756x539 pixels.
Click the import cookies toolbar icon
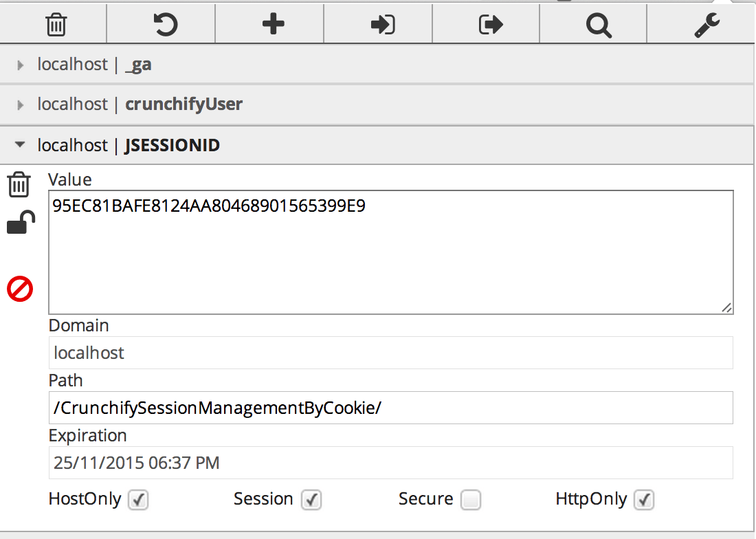tap(382, 25)
